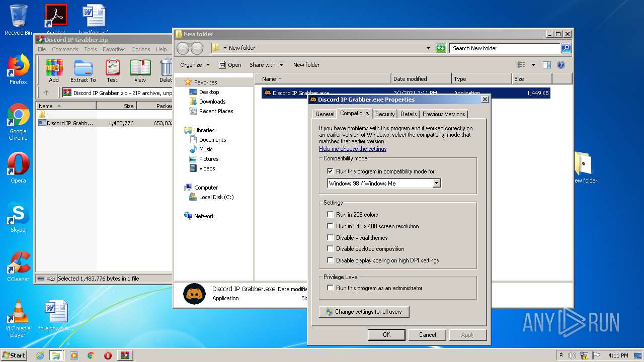This screenshot has height=362, width=644.
Task: Check Disable display scaling on high DPI
Action: tap(330, 260)
